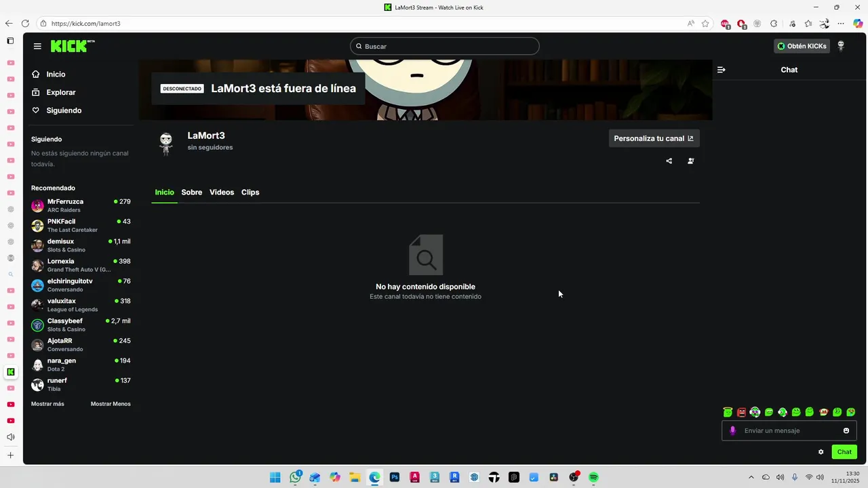Insert the angel halo emote
The width and height of the screenshot is (868, 488).
(x=728, y=412)
